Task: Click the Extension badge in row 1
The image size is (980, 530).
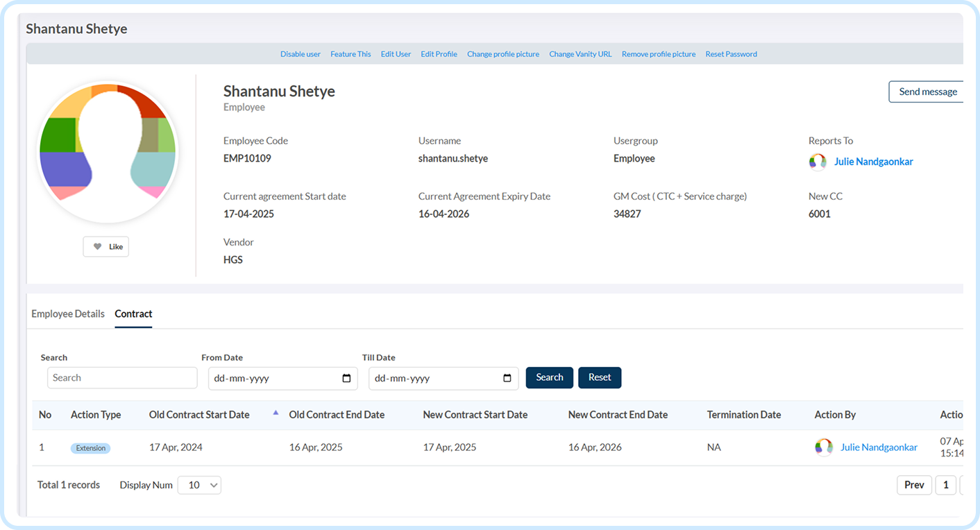Action: coord(91,448)
